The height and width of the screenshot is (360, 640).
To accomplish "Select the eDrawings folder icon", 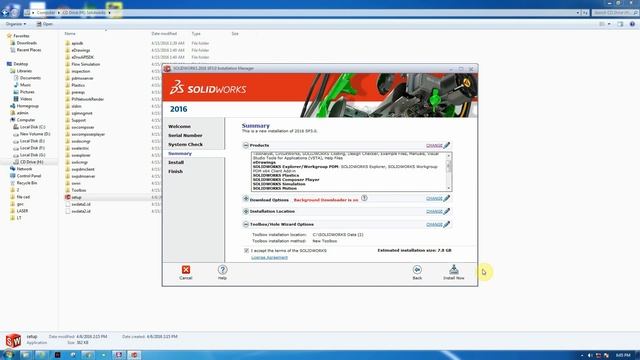I will [68, 50].
